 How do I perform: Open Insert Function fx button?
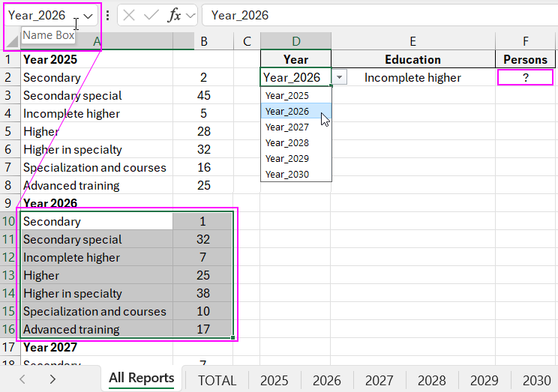click(174, 15)
